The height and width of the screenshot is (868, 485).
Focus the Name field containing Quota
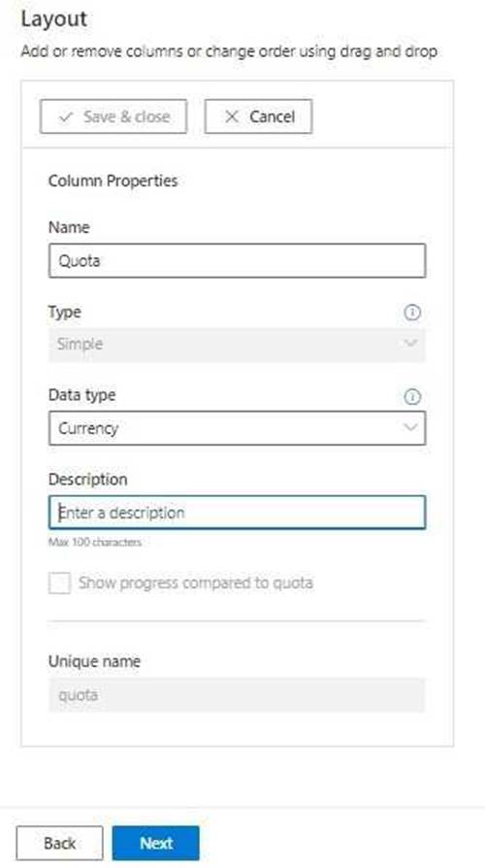coord(238,260)
